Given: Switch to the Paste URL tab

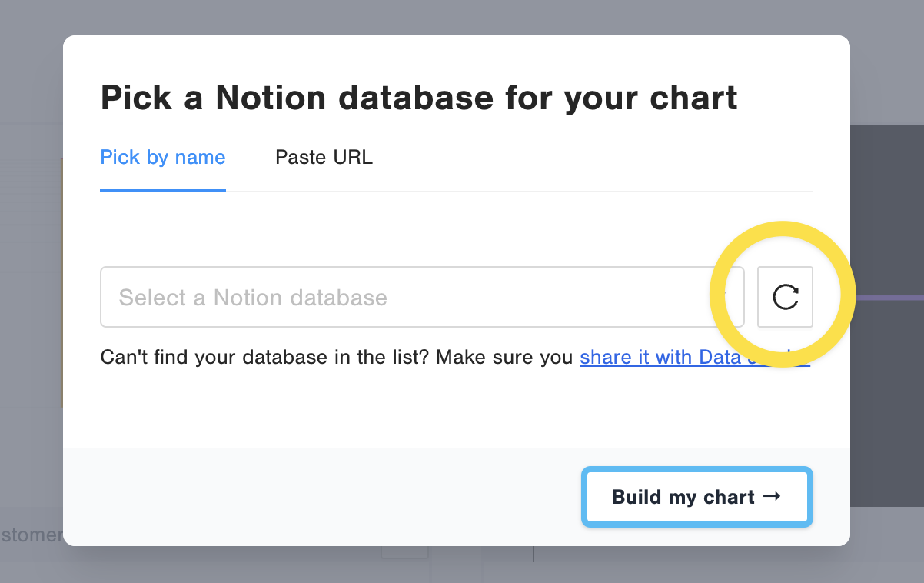Looking at the screenshot, I should point(324,158).
